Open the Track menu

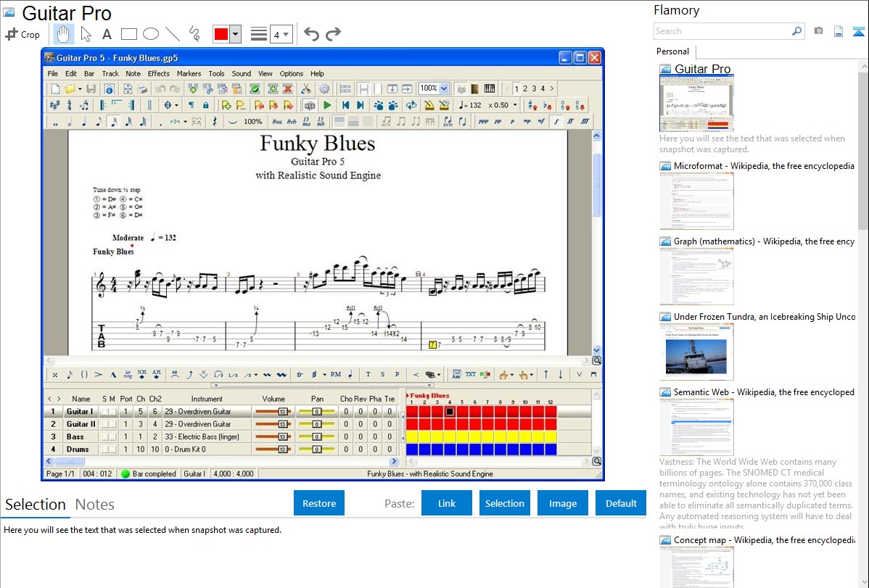[x=110, y=73]
